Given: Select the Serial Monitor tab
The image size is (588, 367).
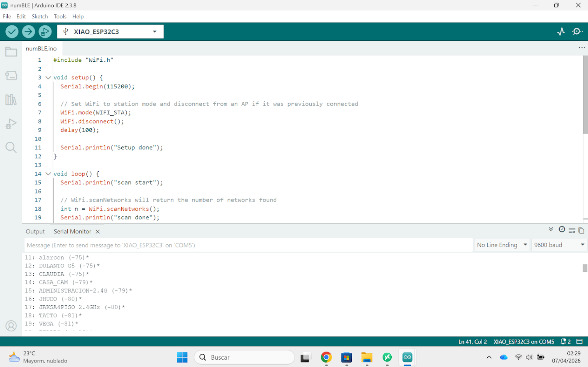Looking at the screenshot, I should pyautogui.click(x=72, y=231).
